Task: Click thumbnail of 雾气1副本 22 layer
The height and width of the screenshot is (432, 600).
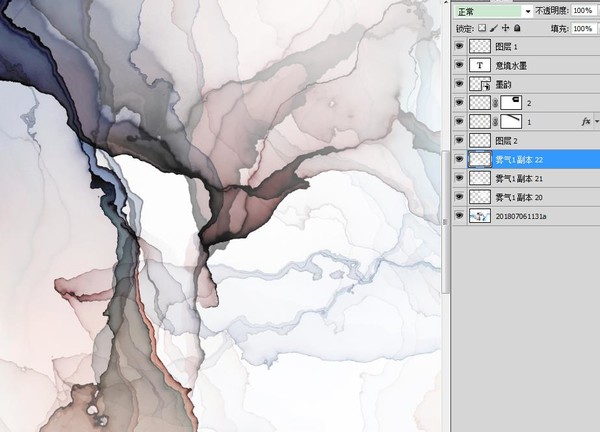Action: click(480, 159)
